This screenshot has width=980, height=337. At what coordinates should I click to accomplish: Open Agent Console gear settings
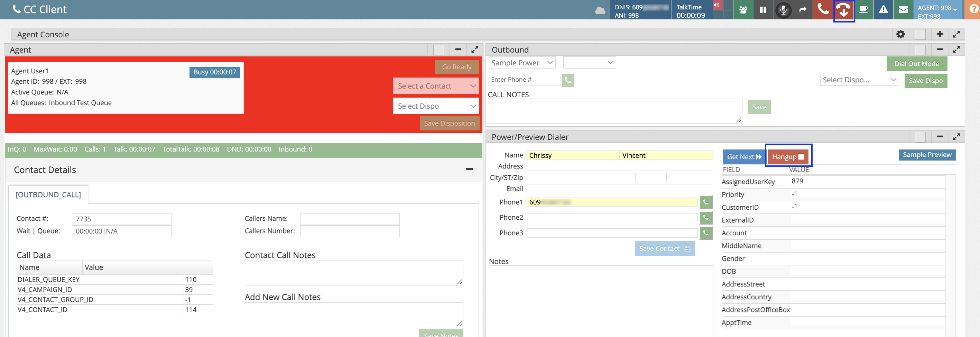click(x=900, y=34)
